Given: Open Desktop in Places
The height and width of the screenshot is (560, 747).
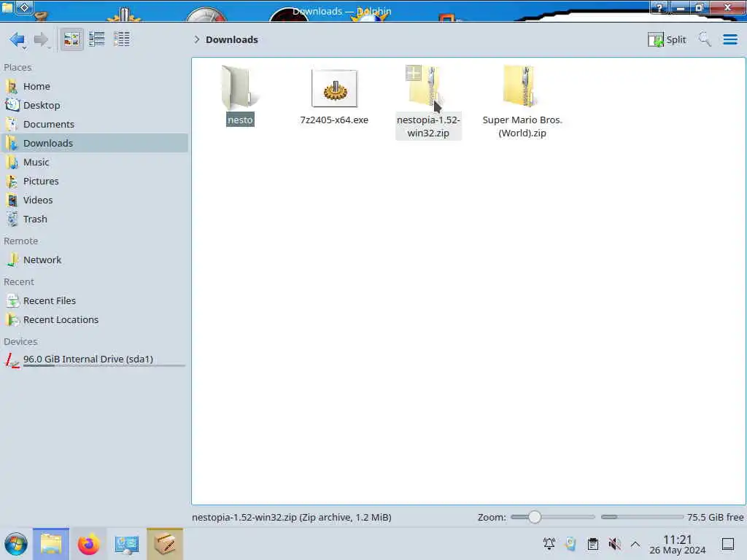Looking at the screenshot, I should click(94, 105).
